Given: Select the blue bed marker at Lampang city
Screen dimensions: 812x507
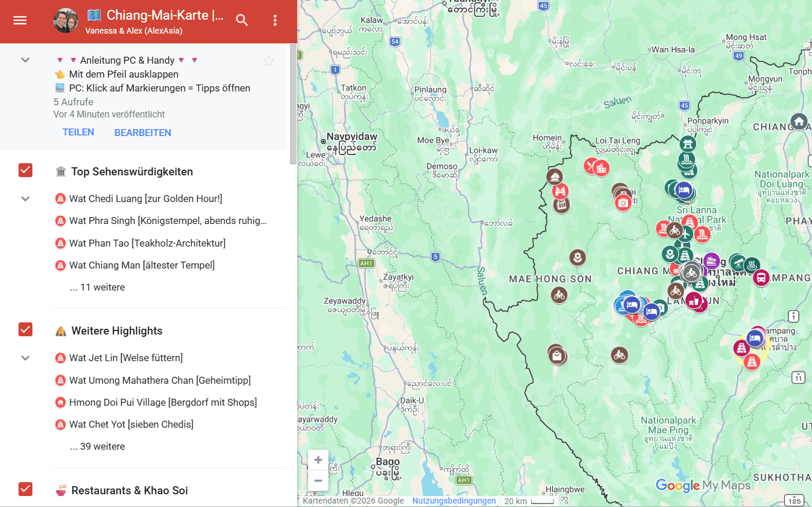Looking at the screenshot, I should coord(755,338).
